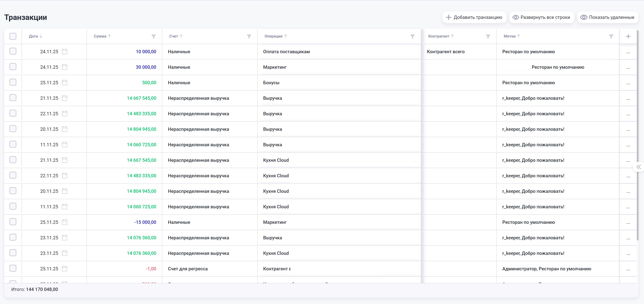Open Контрагент column filter
The image size is (644, 304).
[x=488, y=36]
